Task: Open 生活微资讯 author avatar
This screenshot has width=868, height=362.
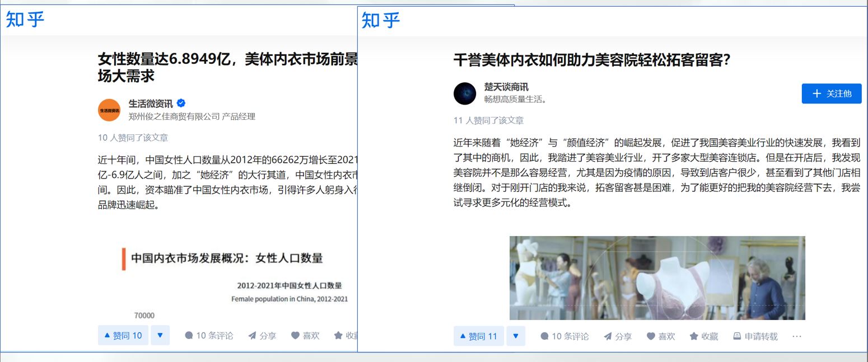Action: (109, 110)
